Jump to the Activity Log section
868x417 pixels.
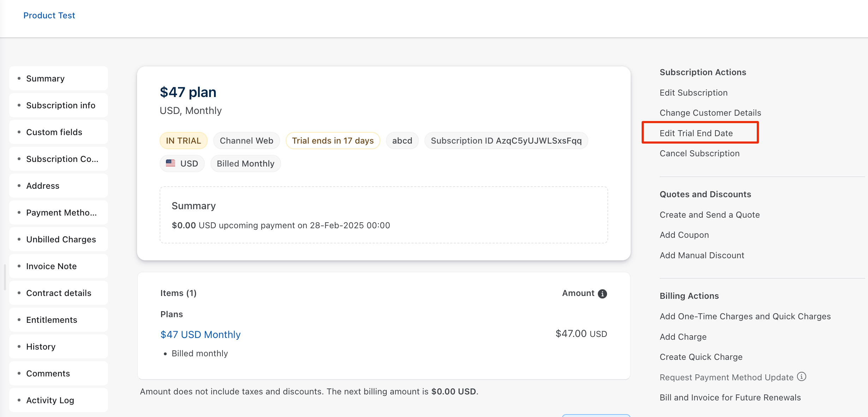[50, 400]
